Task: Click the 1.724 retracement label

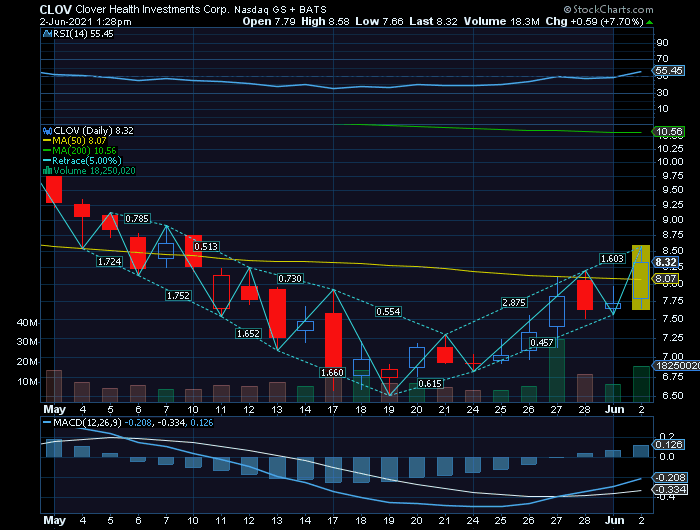Action: pos(110,262)
